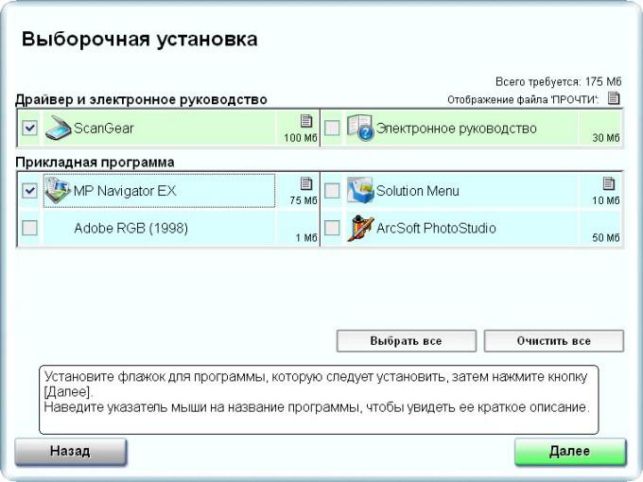Click the 'Прикладная программа' section heading
Image resolution: width=643 pixels, height=482 pixels.
coord(95,162)
